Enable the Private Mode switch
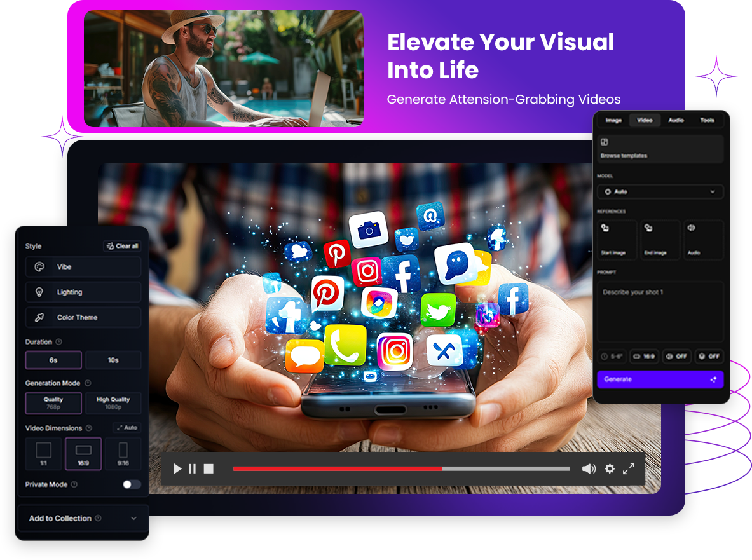Image resolution: width=752 pixels, height=560 pixels. [x=132, y=484]
